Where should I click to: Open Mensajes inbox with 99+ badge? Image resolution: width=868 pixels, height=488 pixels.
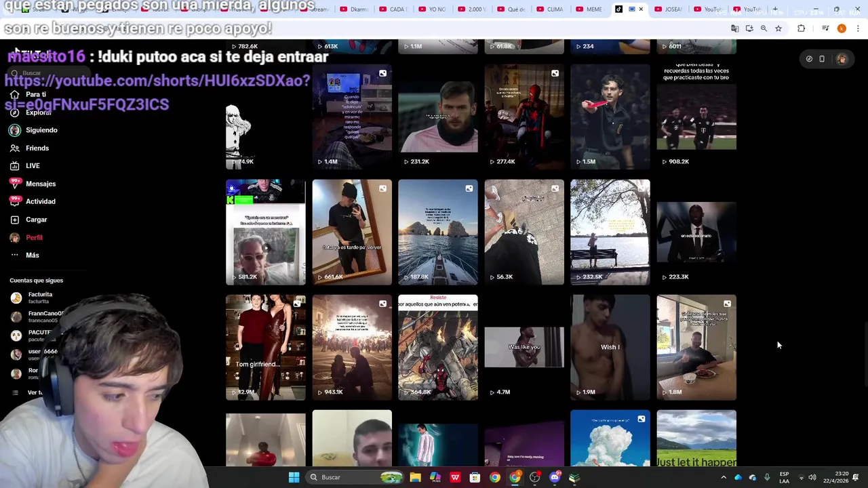tap(33, 184)
